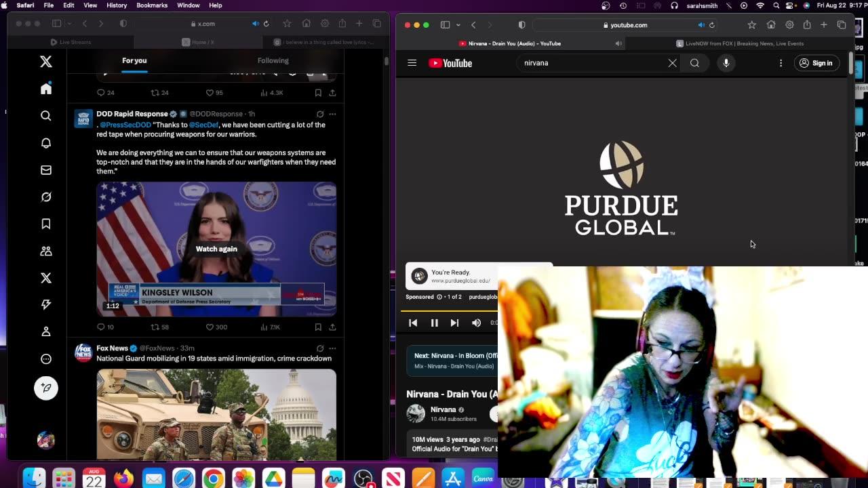This screenshot has height=488, width=868.
Task: Select the For you tab
Action: tap(134, 60)
